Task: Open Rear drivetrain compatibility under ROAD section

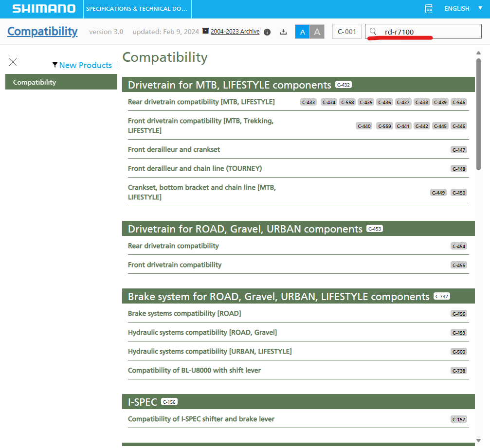Action: (x=173, y=246)
